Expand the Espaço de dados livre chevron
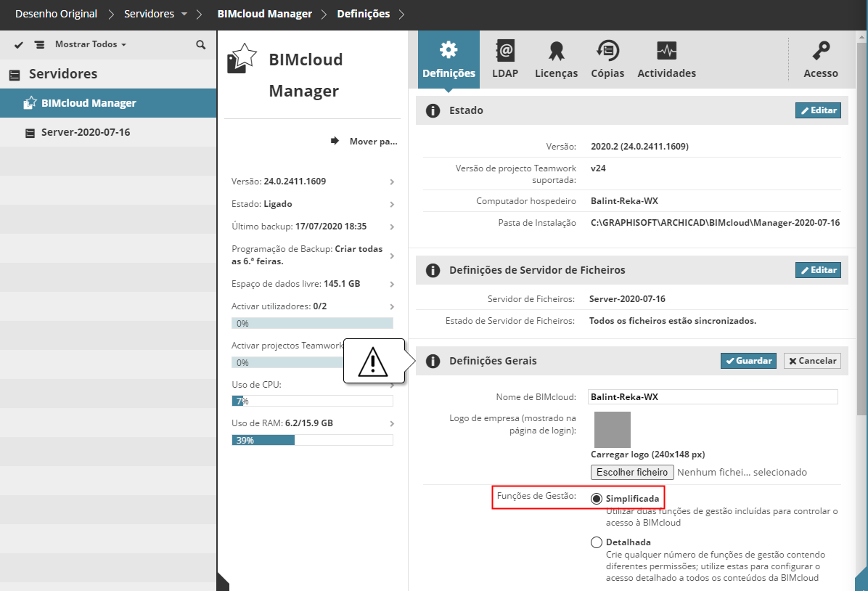 pos(392,284)
